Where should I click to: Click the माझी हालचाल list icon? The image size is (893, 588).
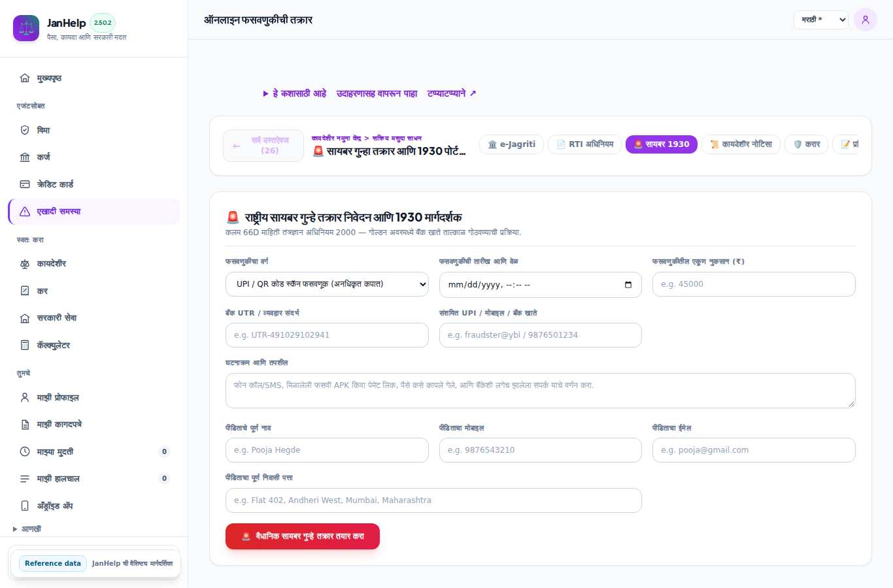[25, 479]
